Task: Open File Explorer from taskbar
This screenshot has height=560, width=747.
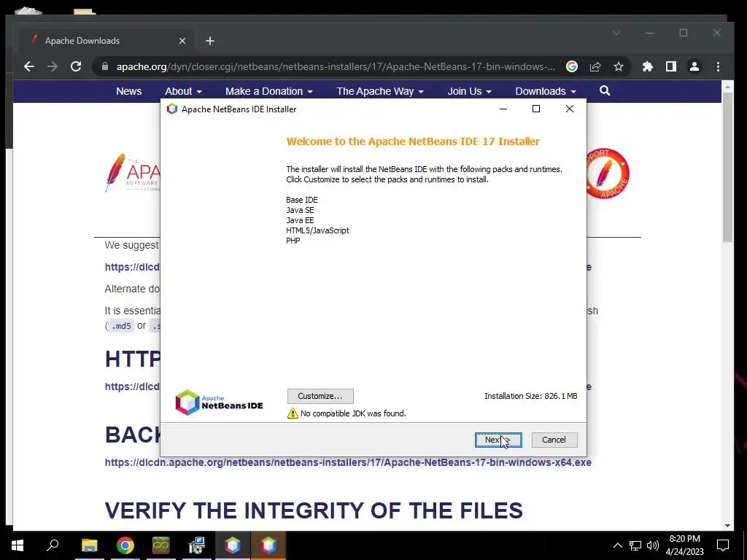Action: (x=89, y=545)
